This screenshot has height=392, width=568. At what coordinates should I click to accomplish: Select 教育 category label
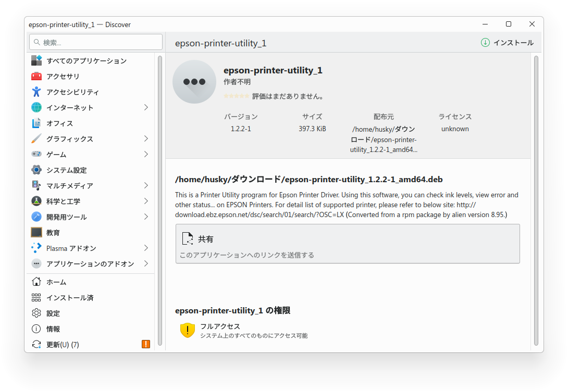click(53, 233)
